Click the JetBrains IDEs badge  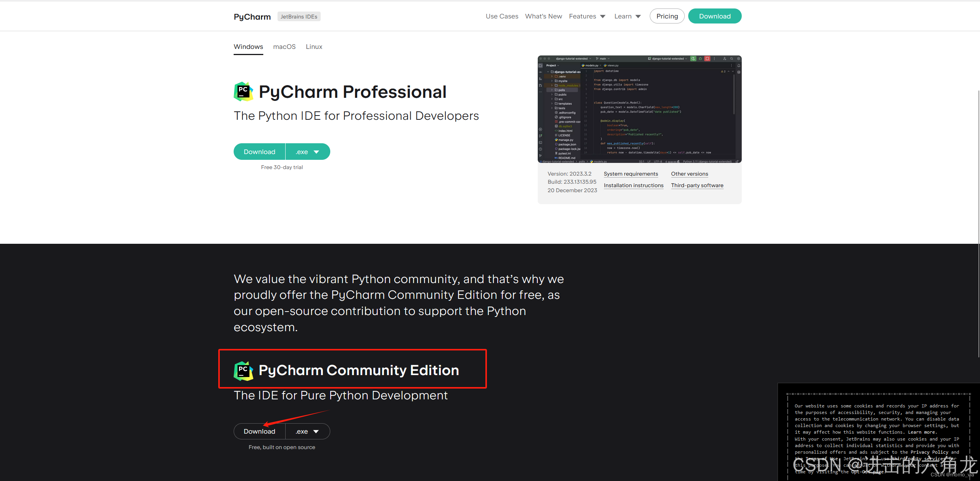point(299,17)
